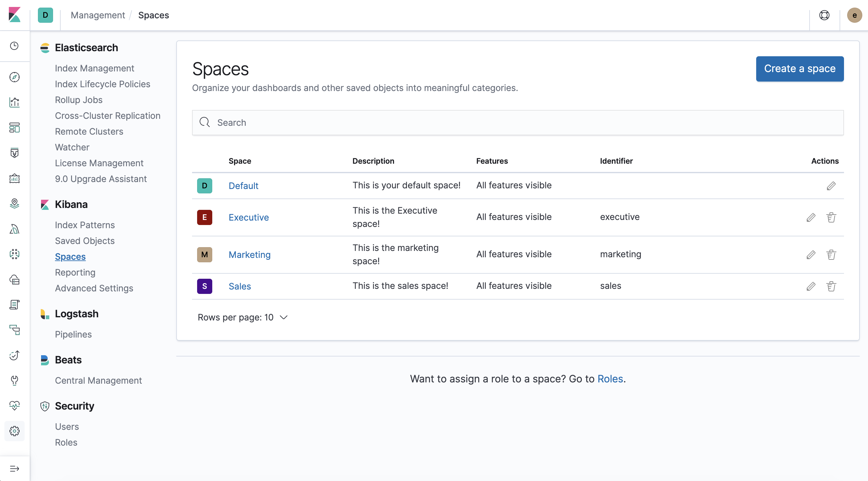
Task: Open Index Management in Elasticsearch section
Action: pos(94,68)
